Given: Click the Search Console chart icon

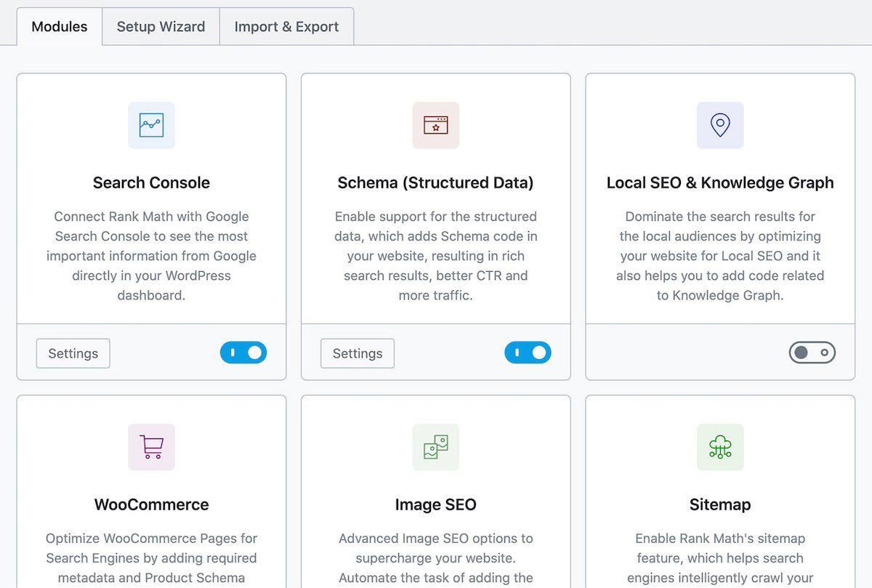Looking at the screenshot, I should pos(151,125).
